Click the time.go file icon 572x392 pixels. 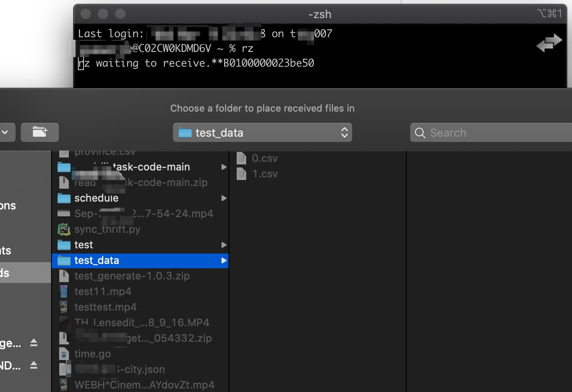coord(64,354)
